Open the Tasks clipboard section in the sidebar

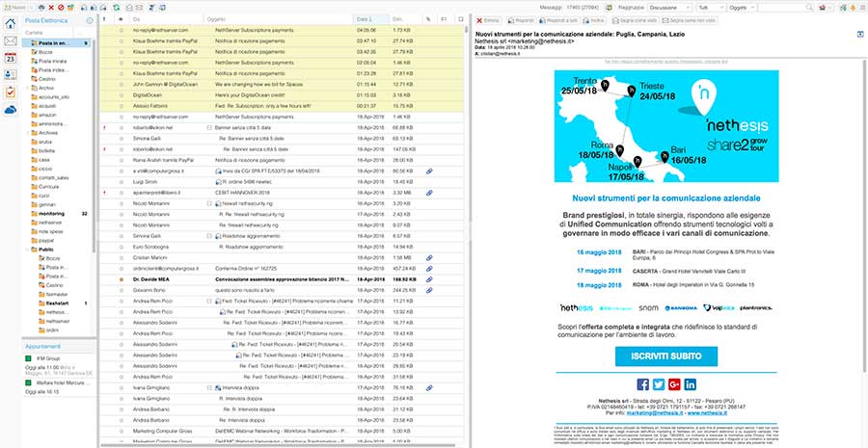(10, 92)
